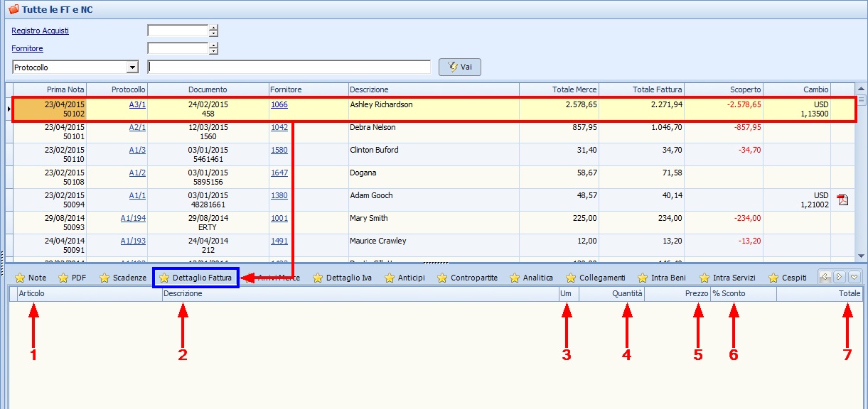The image size is (868, 409).
Task: Switch to the Dettaglio Fattura tab
Action: tap(201, 278)
